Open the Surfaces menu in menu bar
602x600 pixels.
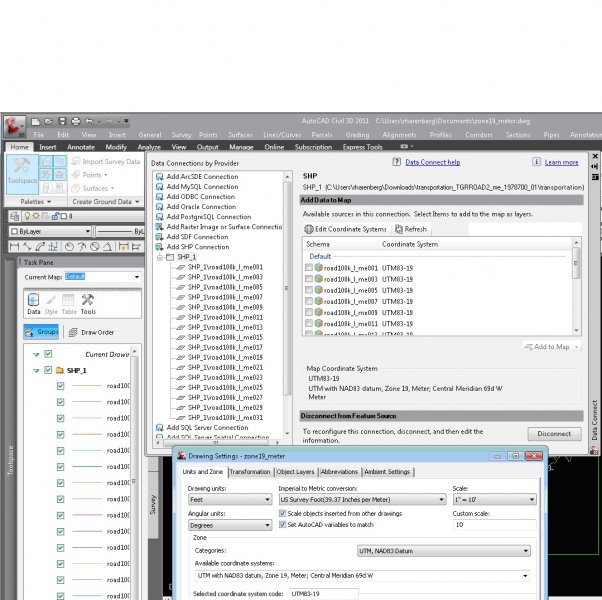coord(240,135)
